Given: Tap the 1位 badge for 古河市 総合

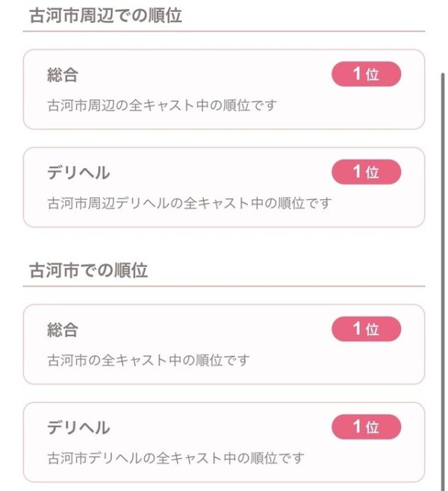Looking at the screenshot, I should (x=366, y=329).
